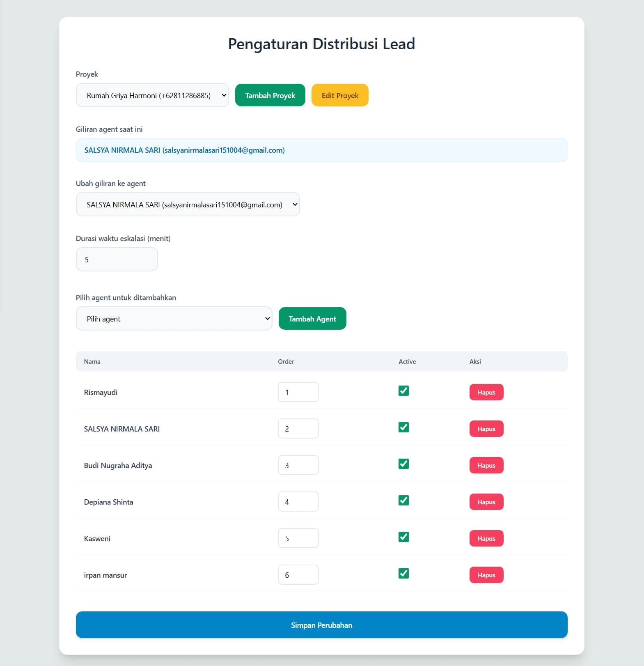The height and width of the screenshot is (666, 644).
Task: Toggle Active checkbox for Depiana Shinta
Action: point(403,501)
